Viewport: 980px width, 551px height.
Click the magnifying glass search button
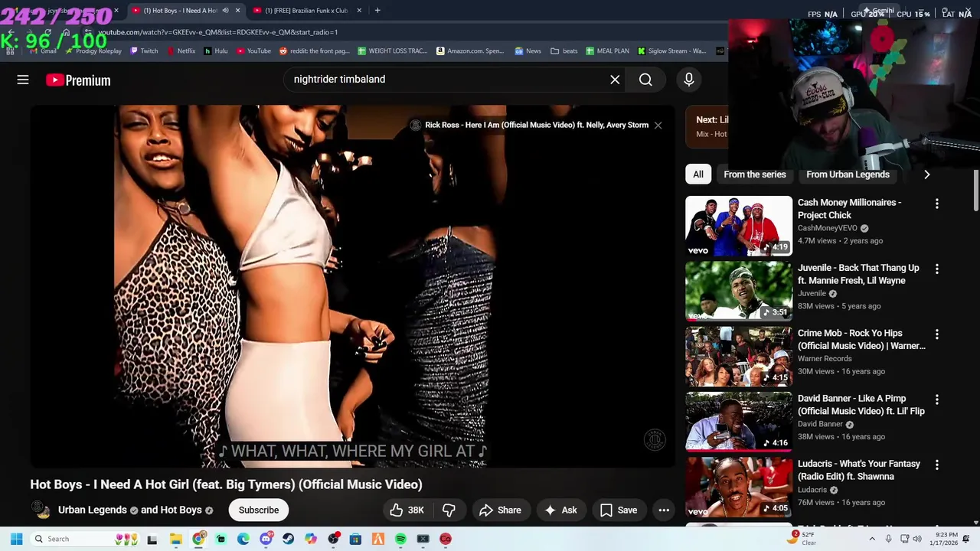[x=645, y=80]
